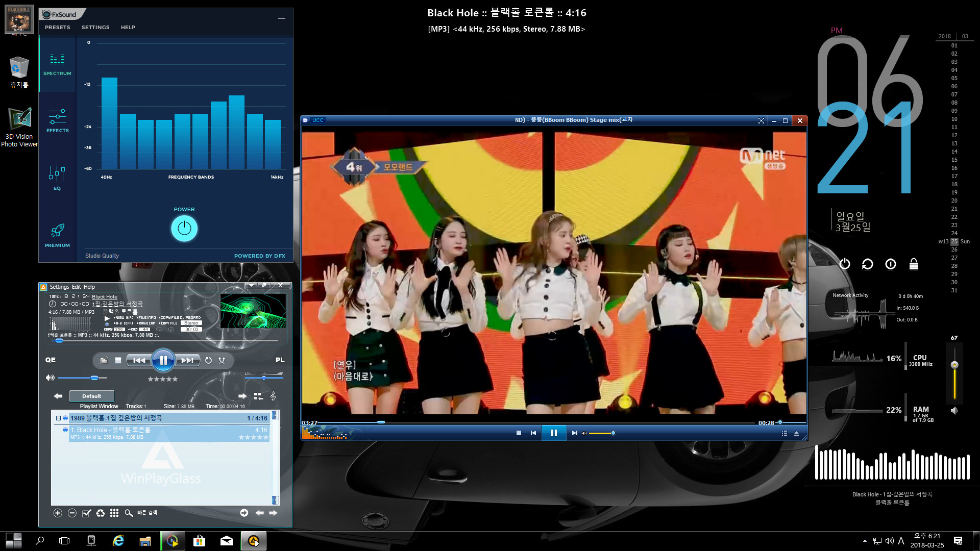Open the AIMP Help menu
980x551 pixels.
click(x=89, y=287)
